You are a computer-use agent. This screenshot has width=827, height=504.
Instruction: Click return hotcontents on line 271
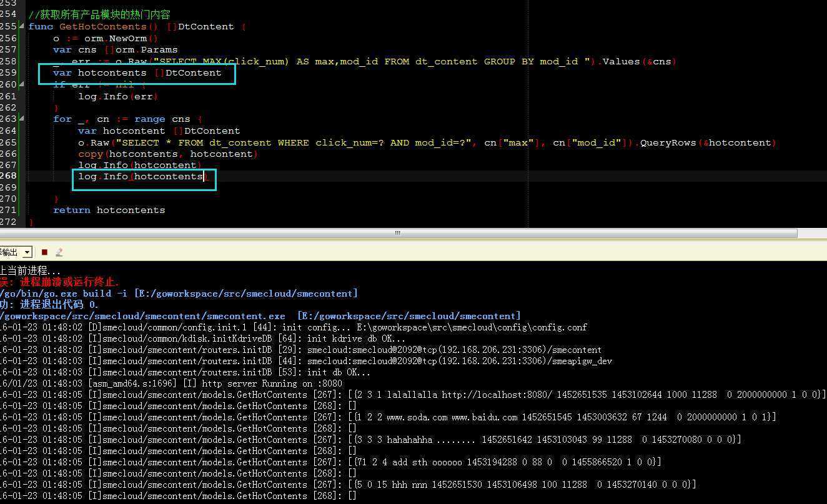coord(109,210)
